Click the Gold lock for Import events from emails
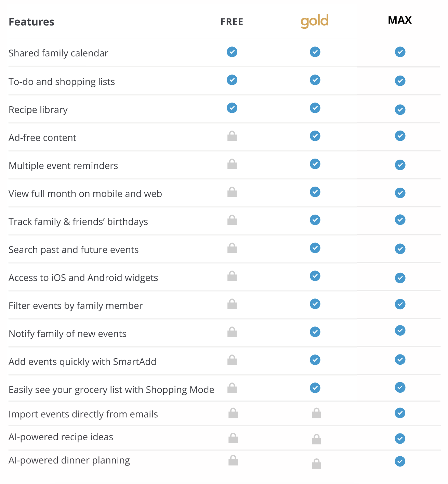 click(316, 413)
